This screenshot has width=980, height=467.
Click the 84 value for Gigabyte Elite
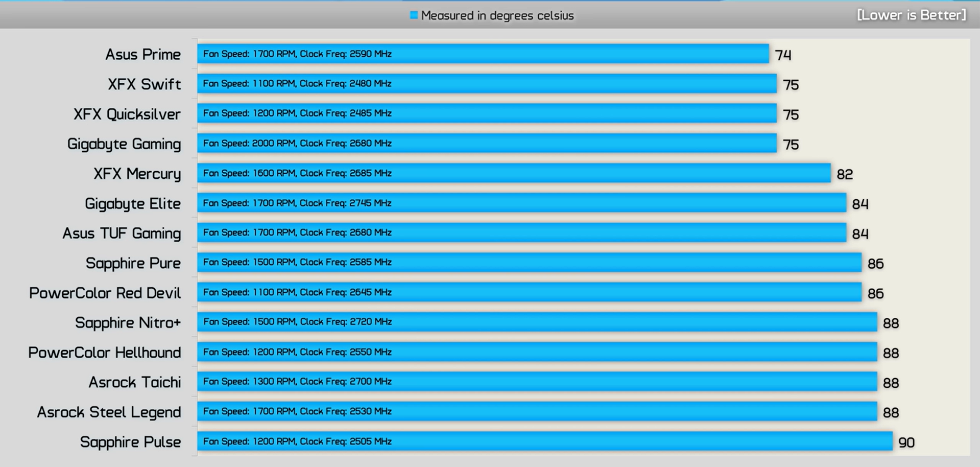coord(861,204)
